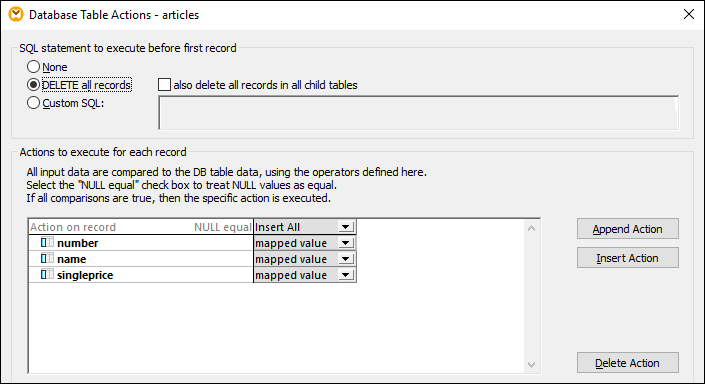This screenshot has width=705, height=384.
Task: Click the Action on record header
Action: coord(73,227)
